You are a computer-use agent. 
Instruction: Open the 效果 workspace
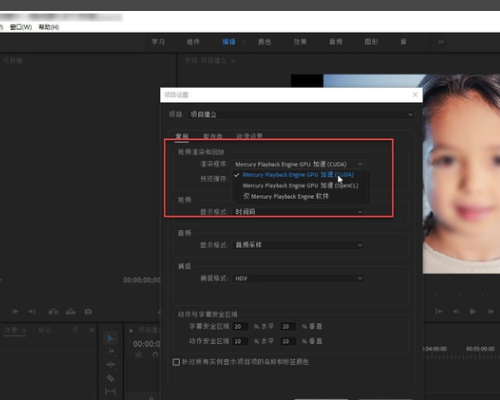(300, 42)
